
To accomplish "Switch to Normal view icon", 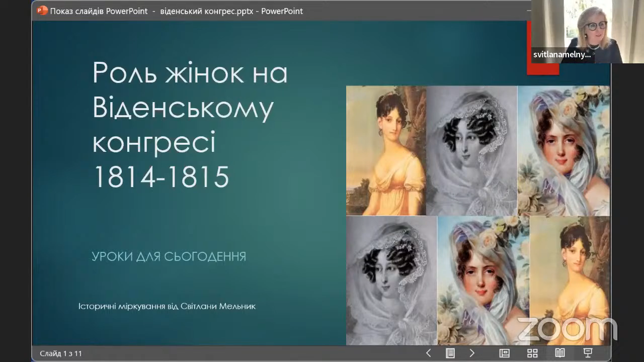I will [x=504, y=353].
